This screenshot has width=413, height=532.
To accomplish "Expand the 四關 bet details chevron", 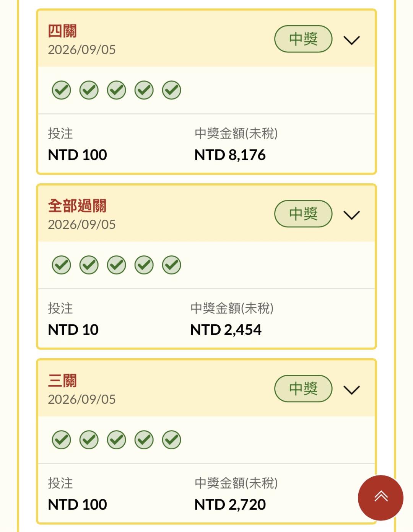I will point(352,40).
